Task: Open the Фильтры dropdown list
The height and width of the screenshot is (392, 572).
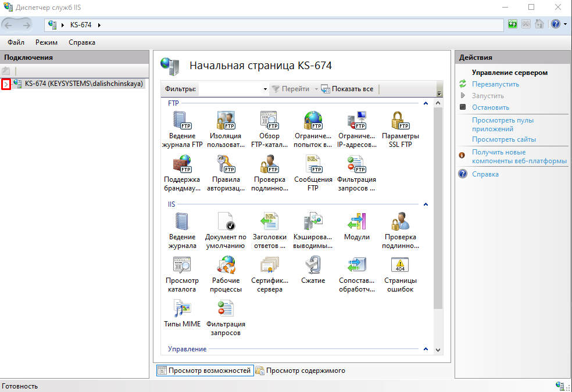Action: tap(264, 89)
